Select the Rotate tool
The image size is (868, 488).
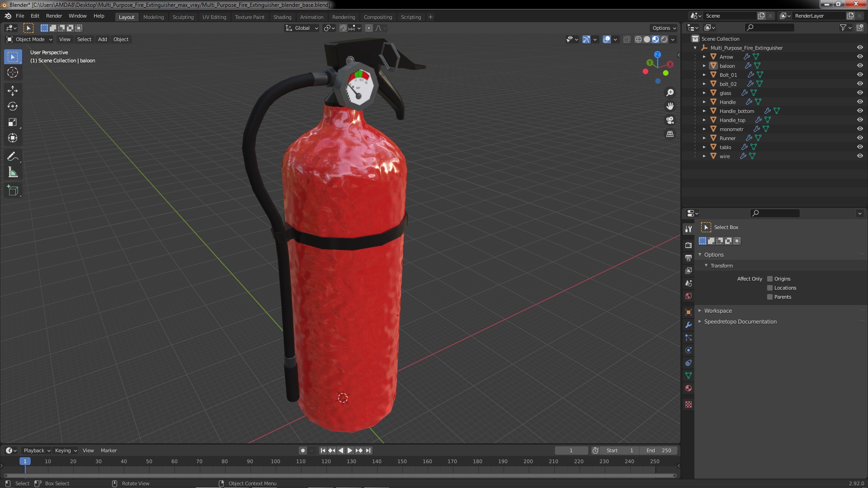13,107
